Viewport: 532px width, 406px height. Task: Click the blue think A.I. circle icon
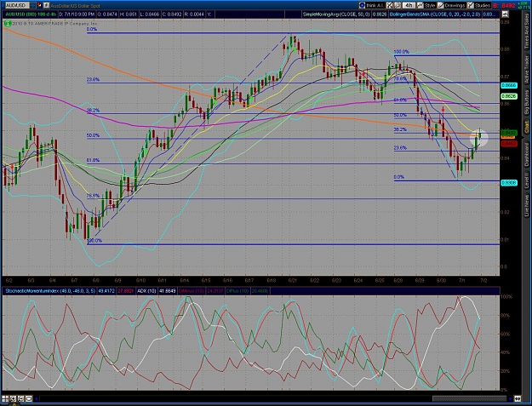[363, 5]
